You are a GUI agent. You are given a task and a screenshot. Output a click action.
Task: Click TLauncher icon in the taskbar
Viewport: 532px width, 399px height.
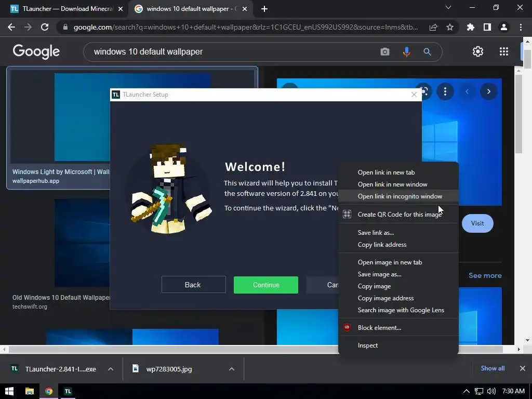click(68, 391)
